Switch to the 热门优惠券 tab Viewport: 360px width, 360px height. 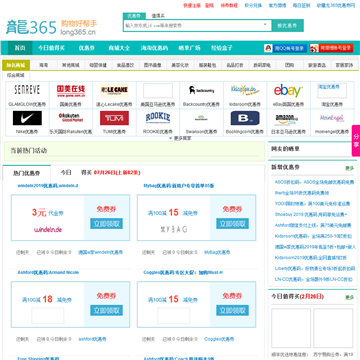27,173
